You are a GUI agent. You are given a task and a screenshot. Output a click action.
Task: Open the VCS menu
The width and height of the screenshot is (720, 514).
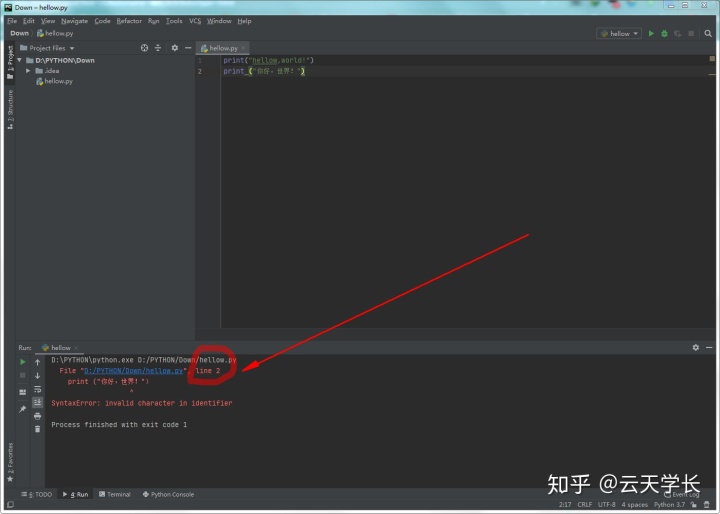(195, 21)
